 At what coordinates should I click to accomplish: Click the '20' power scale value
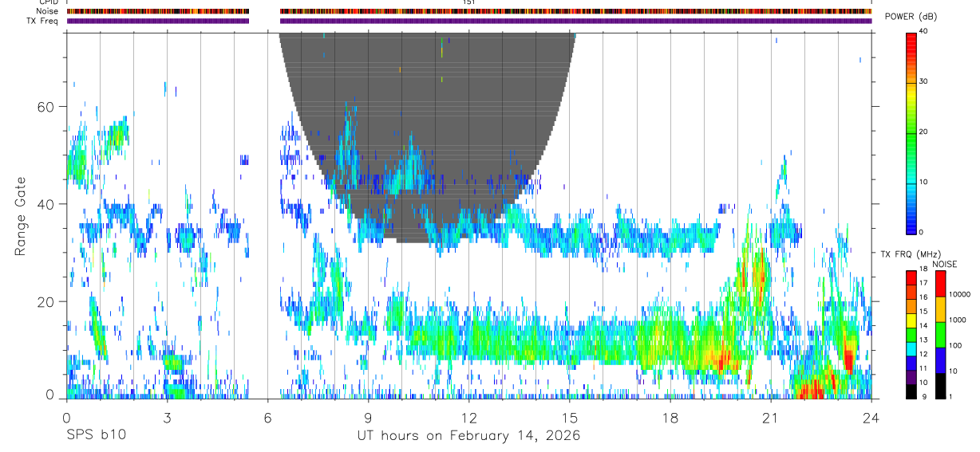coord(924,132)
